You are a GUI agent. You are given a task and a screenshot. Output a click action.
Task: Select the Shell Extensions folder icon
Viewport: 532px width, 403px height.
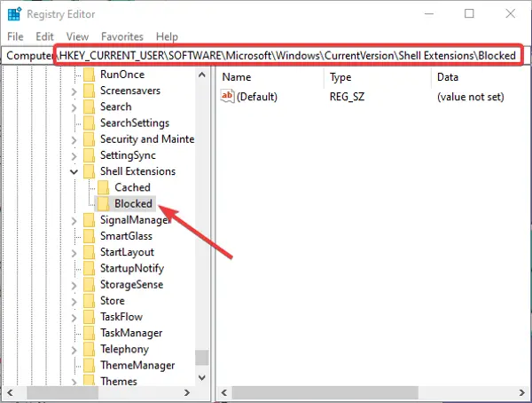pos(90,171)
